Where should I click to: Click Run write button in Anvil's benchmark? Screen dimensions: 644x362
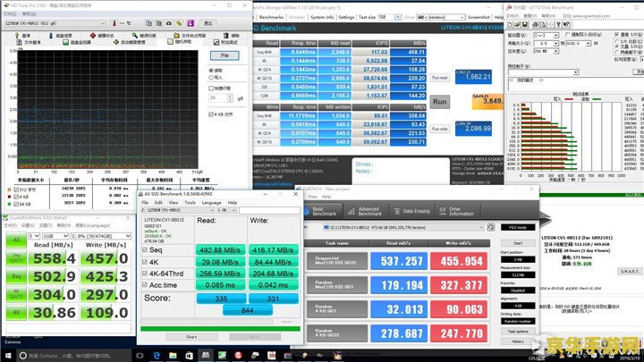pos(439,129)
